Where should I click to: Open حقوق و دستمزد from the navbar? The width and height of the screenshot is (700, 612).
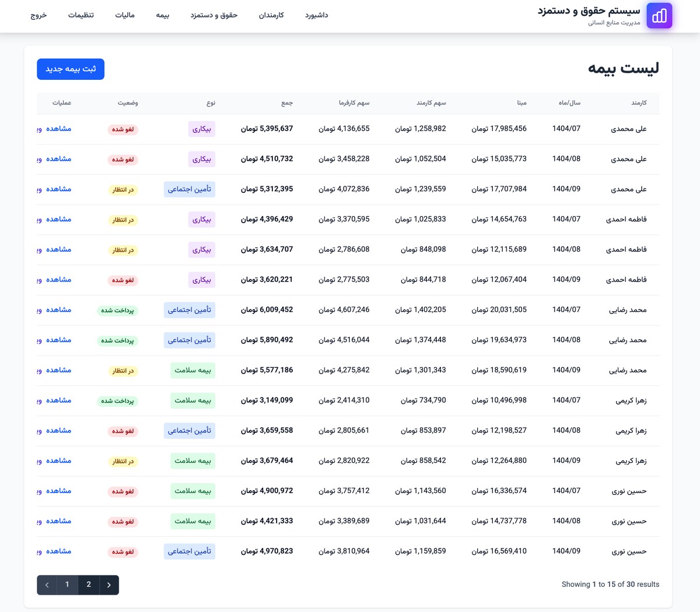(214, 15)
